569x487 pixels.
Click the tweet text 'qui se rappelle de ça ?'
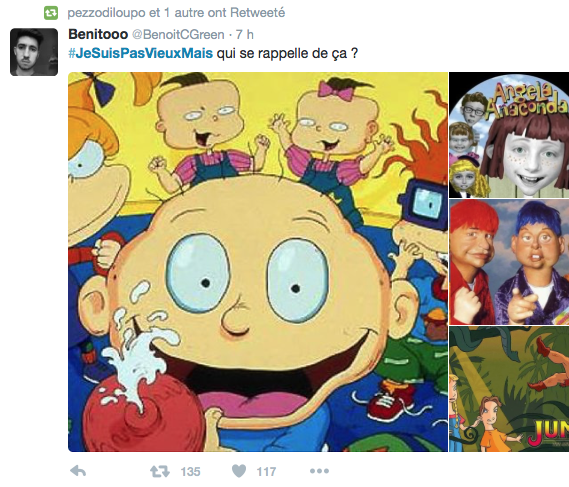287,53
